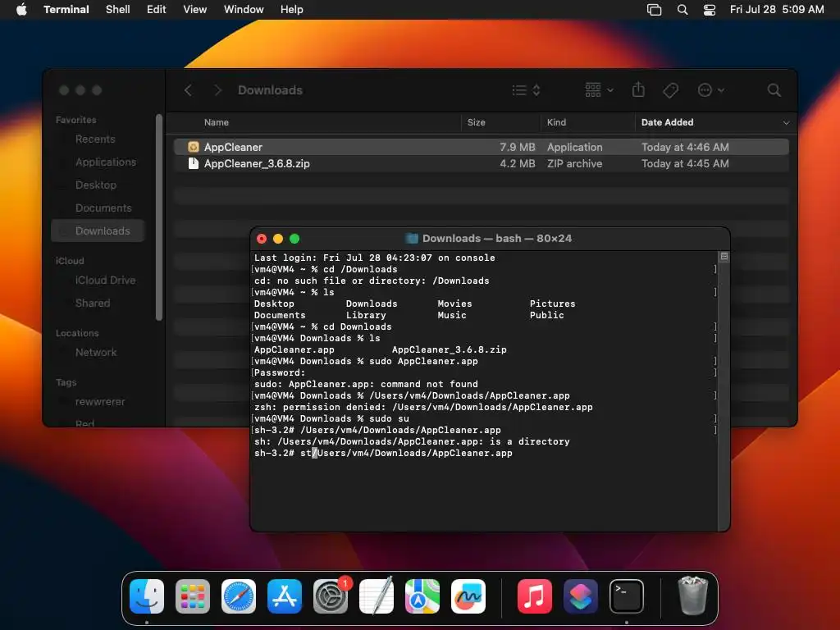
Task: Open Maps in the Dock
Action: tap(422, 596)
